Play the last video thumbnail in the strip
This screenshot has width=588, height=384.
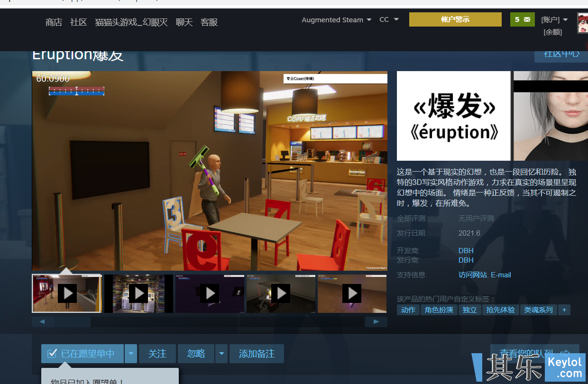click(x=352, y=293)
